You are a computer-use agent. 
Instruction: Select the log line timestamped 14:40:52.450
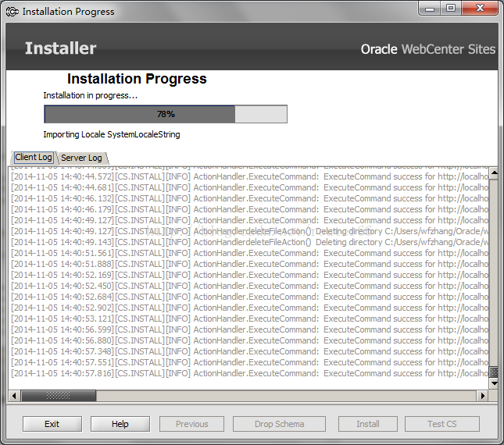(249, 286)
